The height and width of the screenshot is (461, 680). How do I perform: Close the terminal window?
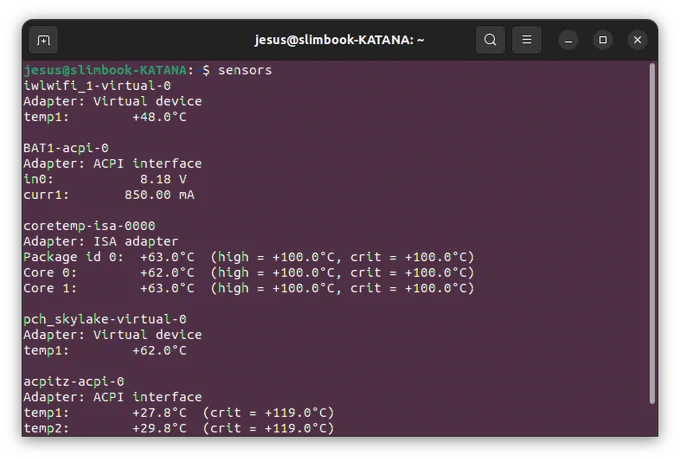point(638,40)
